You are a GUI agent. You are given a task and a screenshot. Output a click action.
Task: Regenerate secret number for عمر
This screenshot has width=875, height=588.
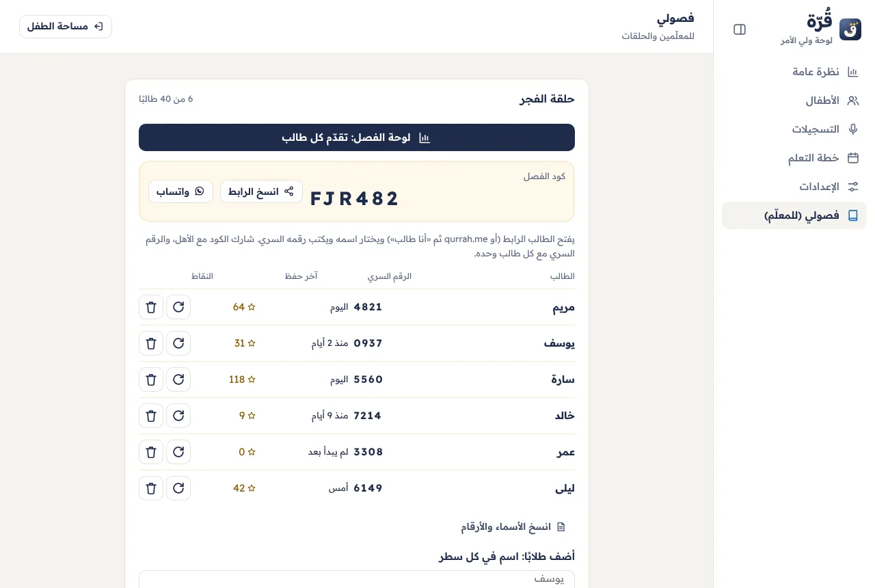[x=178, y=452]
